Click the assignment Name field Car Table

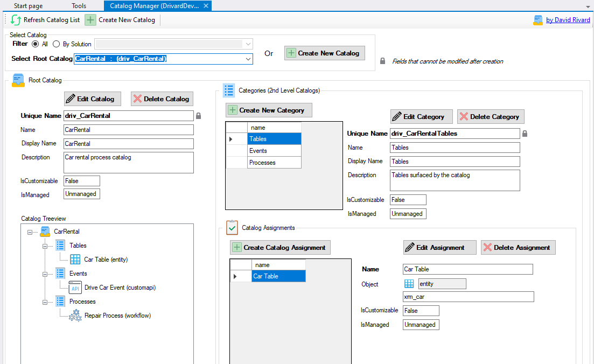[468, 269]
